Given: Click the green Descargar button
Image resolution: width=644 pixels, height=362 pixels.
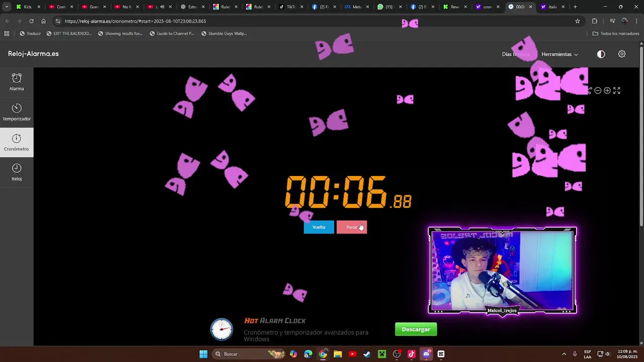Looking at the screenshot, I should tap(416, 329).
